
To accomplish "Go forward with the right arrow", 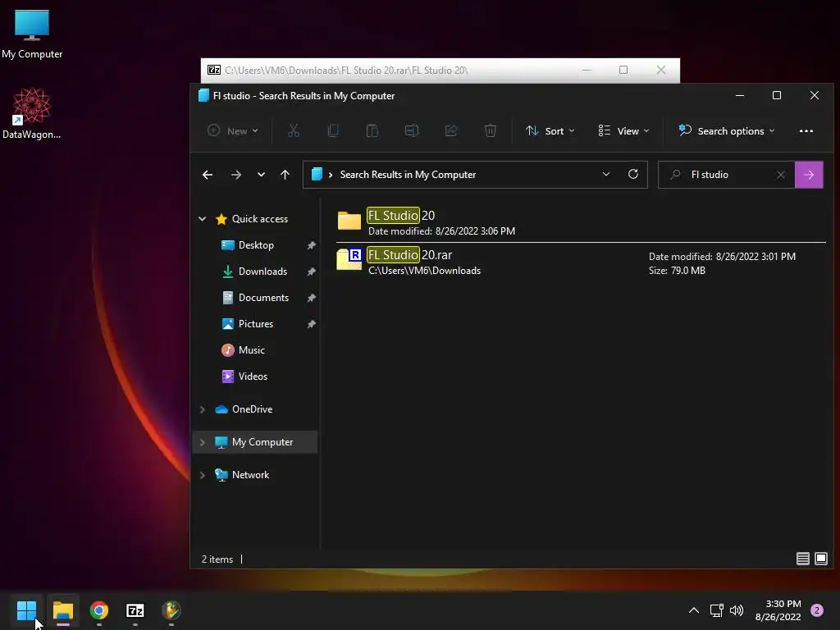I will coord(235,175).
